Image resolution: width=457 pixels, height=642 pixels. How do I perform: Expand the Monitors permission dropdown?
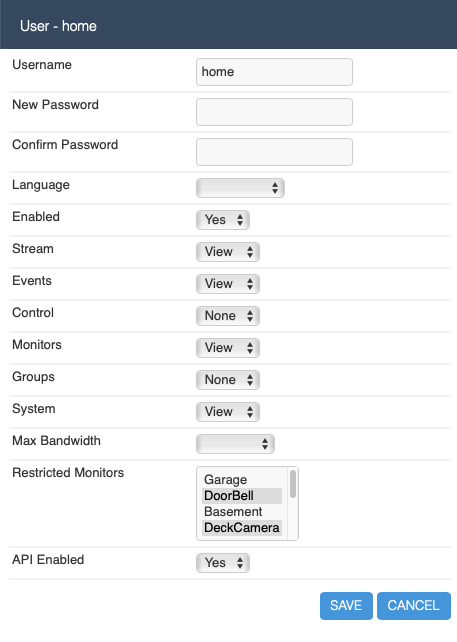pyautogui.click(x=228, y=348)
